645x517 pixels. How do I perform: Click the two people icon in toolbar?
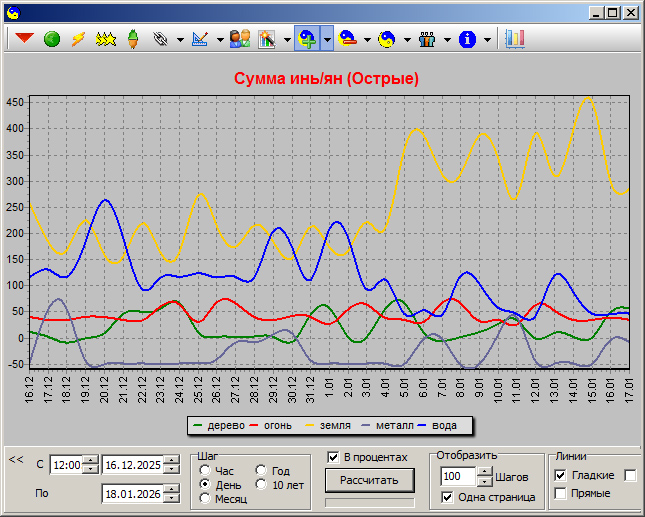point(240,39)
